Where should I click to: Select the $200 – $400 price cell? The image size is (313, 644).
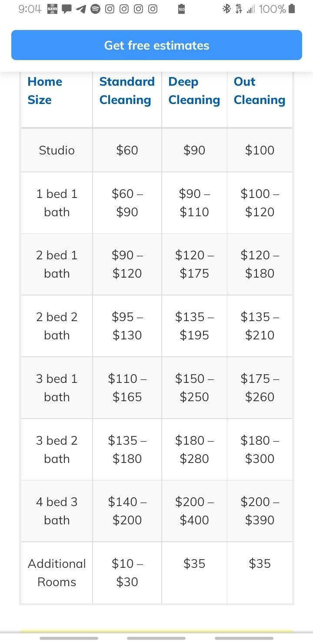(x=194, y=511)
